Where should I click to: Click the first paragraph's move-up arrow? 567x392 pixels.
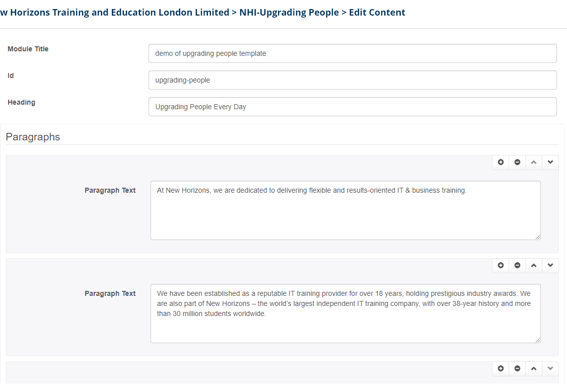(x=534, y=162)
